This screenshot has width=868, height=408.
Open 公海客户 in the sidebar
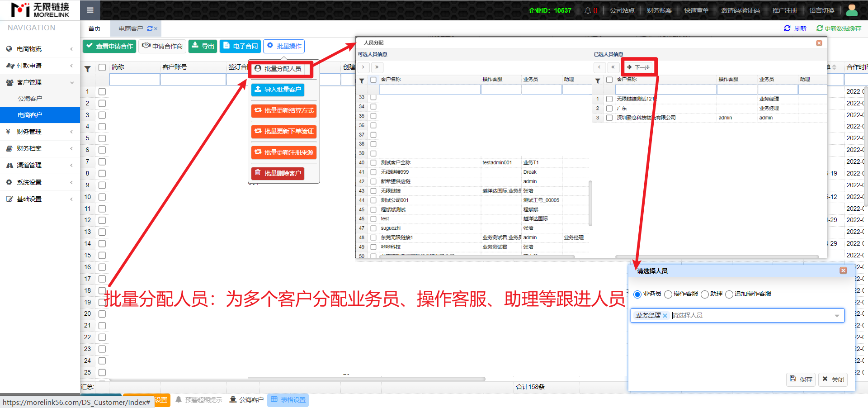click(x=30, y=99)
